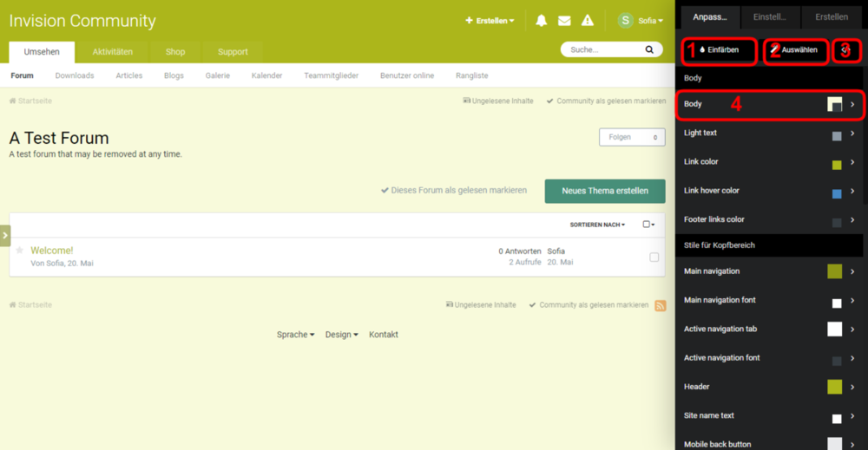This screenshot has width=868, height=450.
Task: Click the warning triangle reports icon
Action: (588, 21)
